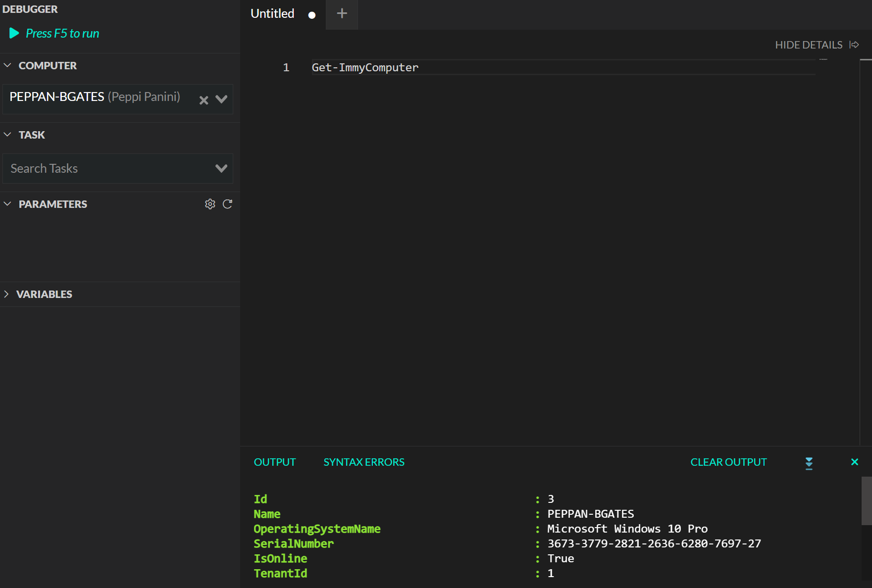Refresh the parameters list
Screen dimensions: 872x588
point(227,204)
